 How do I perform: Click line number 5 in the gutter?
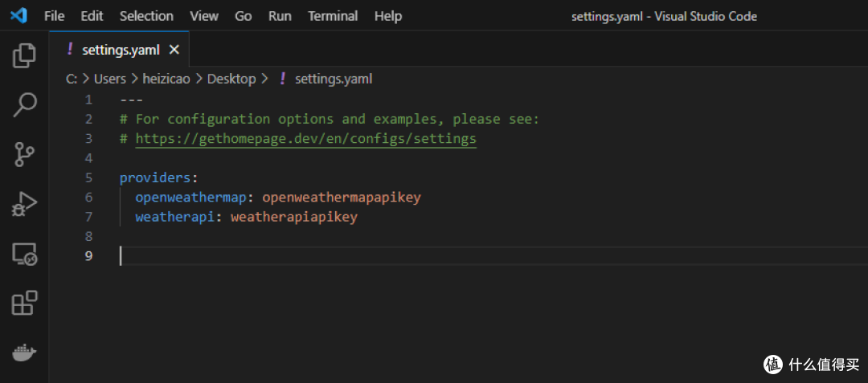88,177
